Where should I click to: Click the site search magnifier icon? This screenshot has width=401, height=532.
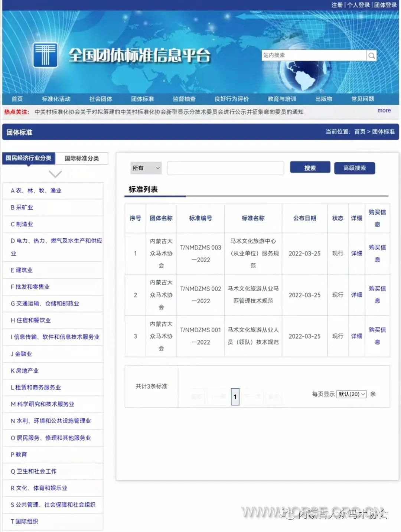click(x=371, y=55)
